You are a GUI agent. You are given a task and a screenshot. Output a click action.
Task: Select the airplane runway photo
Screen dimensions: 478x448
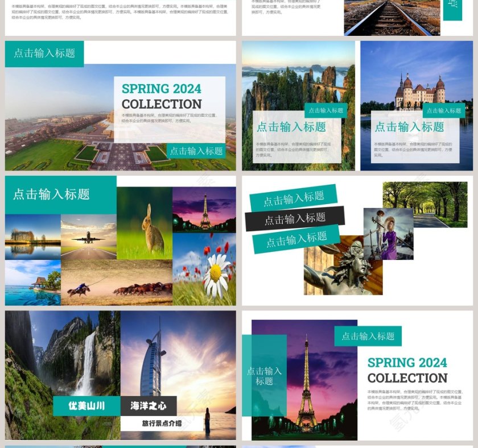(x=88, y=237)
